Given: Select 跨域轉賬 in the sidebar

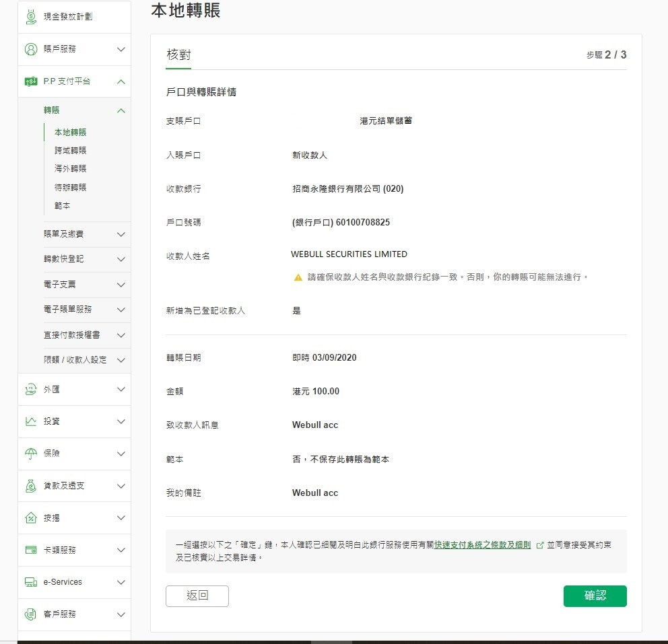Looking at the screenshot, I should click(70, 150).
